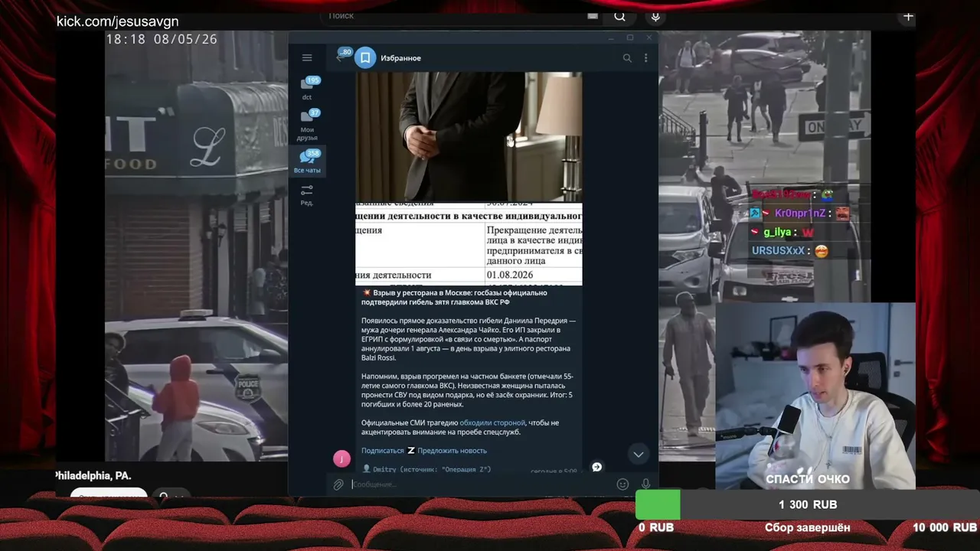Image resolution: width=980 pixels, height=551 pixels.
Task: Start voice search with the microphone
Action: [655, 16]
